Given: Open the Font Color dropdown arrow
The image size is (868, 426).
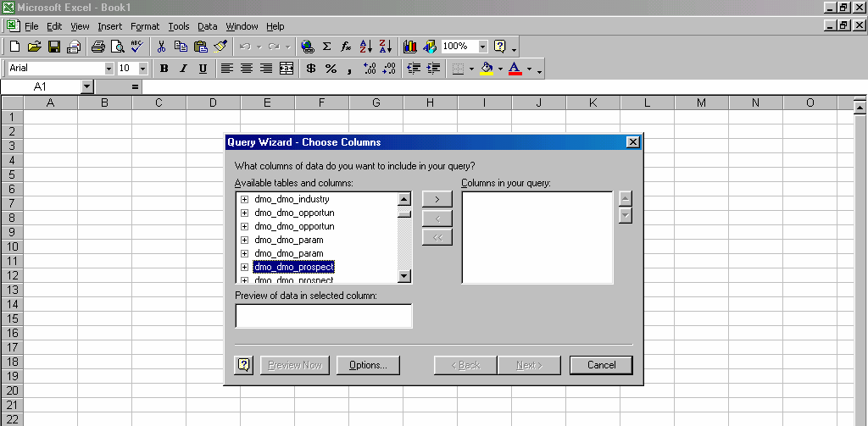Looking at the screenshot, I should click(529, 69).
